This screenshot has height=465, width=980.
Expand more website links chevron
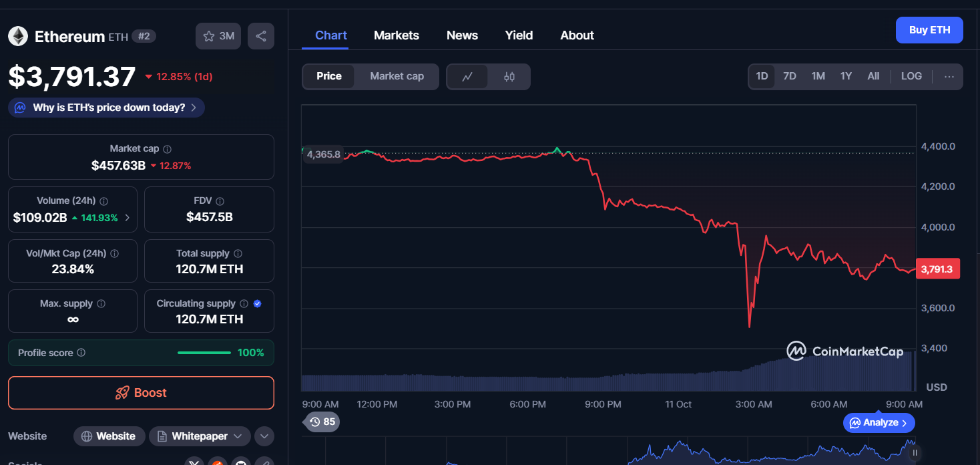(x=264, y=436)
